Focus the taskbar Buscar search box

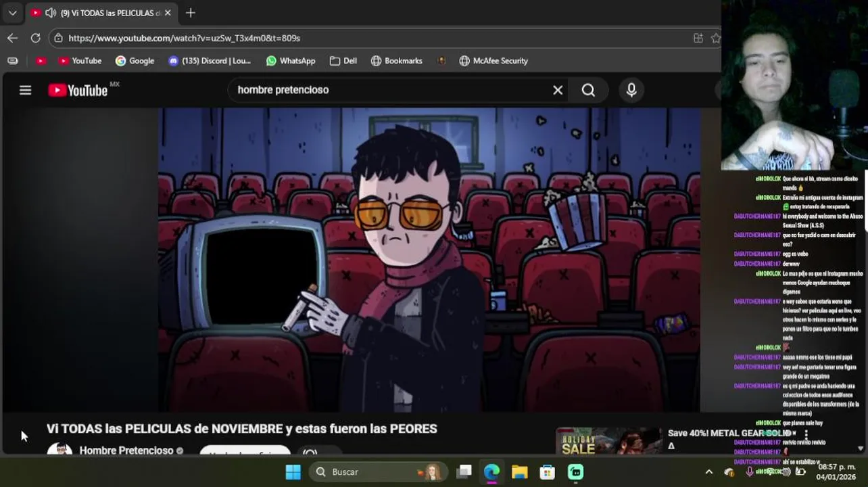coord(379,472)
